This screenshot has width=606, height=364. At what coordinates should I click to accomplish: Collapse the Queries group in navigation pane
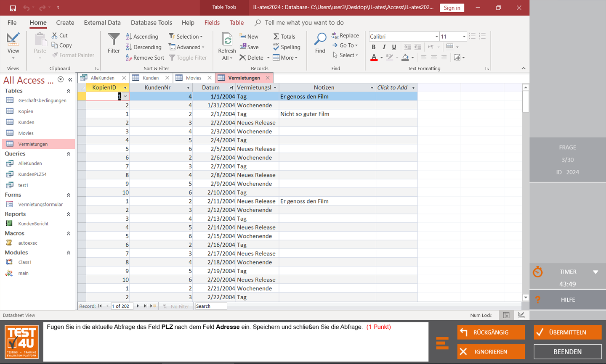tap(68, 154)
